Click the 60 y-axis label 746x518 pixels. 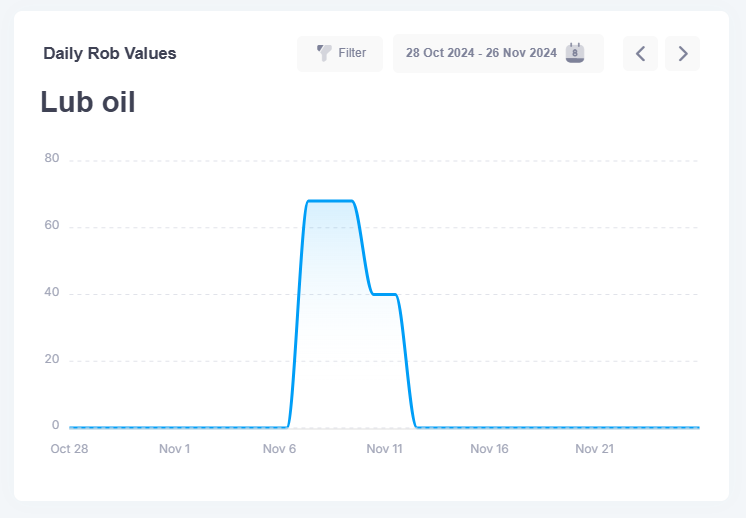tap(52, 225)
